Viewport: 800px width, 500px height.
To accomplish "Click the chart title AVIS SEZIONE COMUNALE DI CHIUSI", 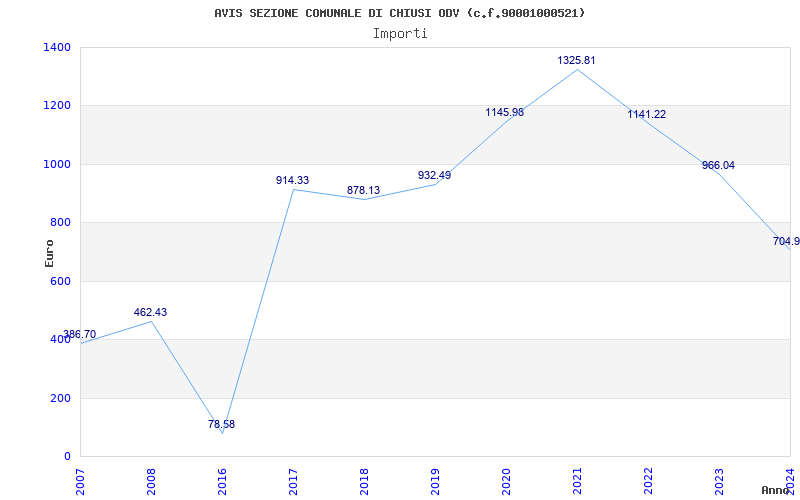I will 399,13.
